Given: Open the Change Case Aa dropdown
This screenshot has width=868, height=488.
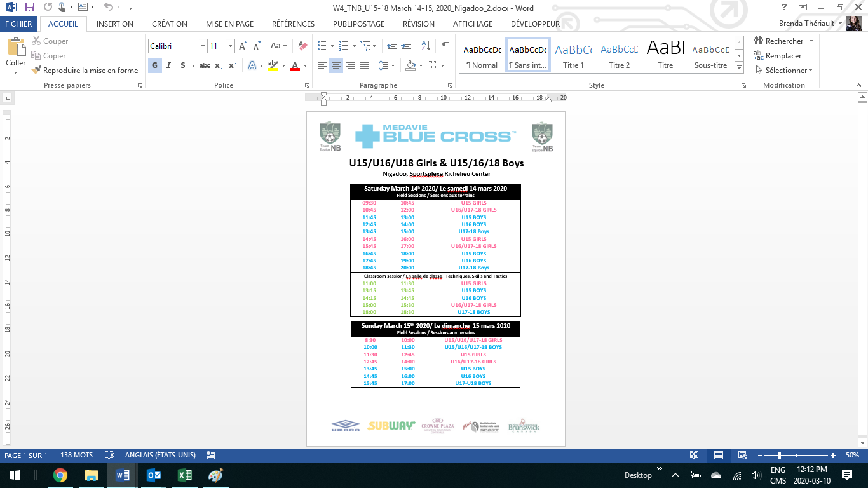Looking at the screenshot, I should coord(279,46).
